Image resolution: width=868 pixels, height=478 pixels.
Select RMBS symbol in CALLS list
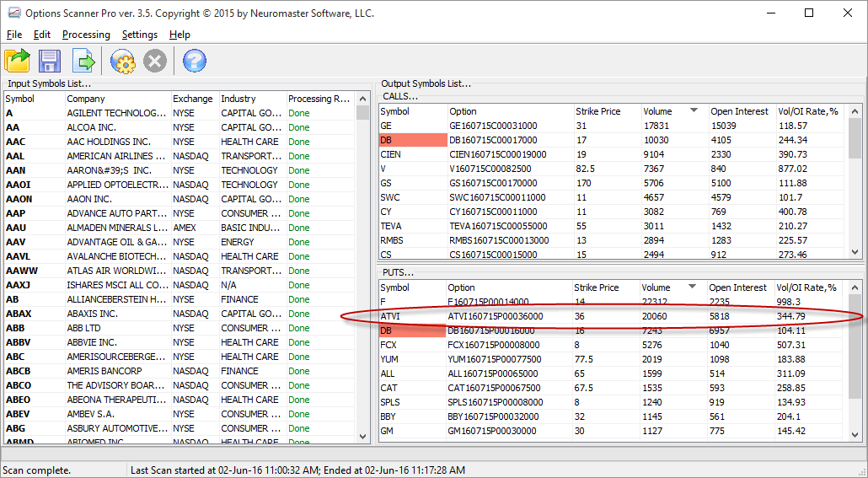coord(391,240)
